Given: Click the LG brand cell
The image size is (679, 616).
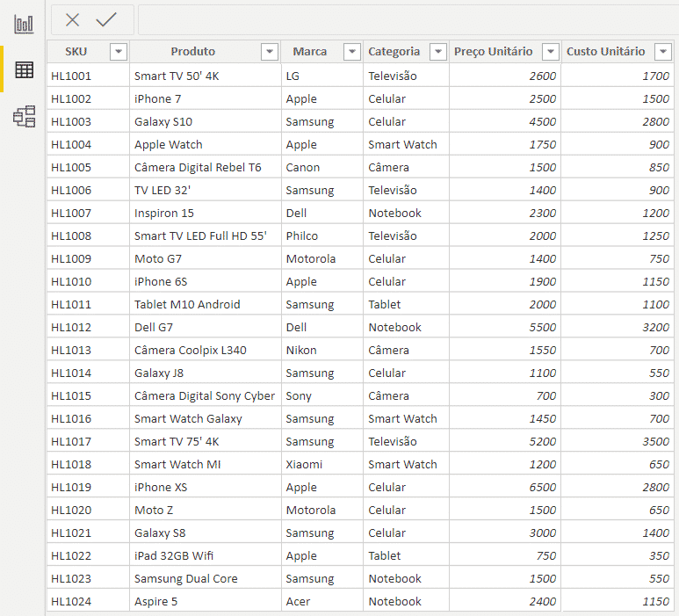Looking at the screenshot, I should (322, 76).
